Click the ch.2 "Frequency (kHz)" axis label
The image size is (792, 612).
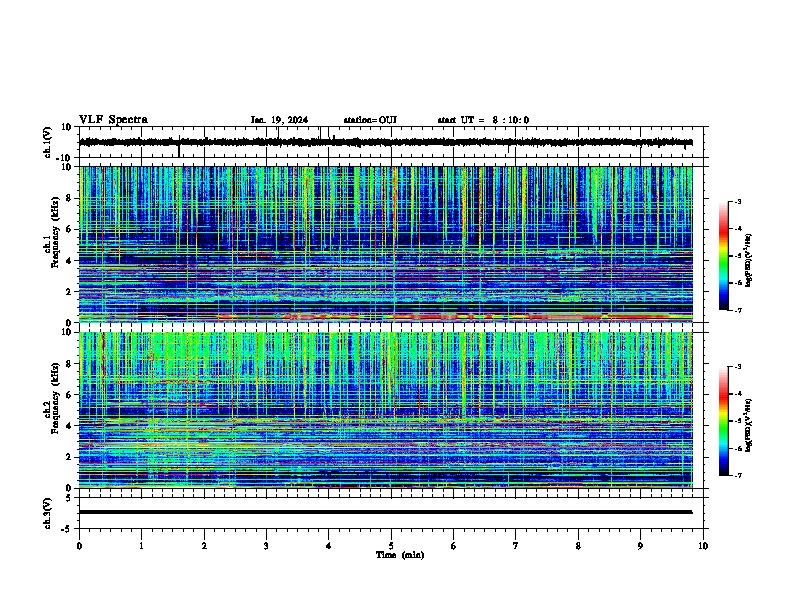tap(55, 398)
